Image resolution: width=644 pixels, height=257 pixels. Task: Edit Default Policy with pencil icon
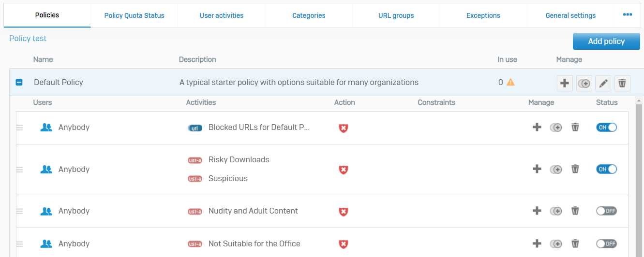[603, 83]
